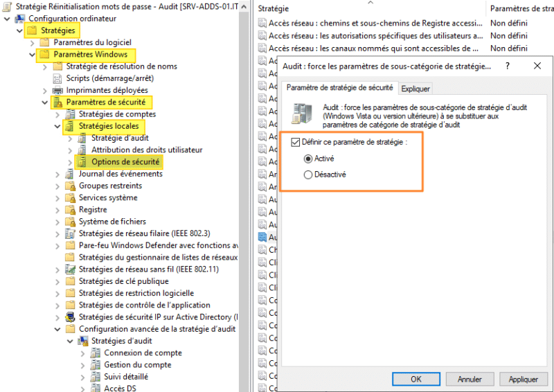This screenshot has width=554, height=392.
Task: Collapse the Paramètres de sécurité node
Action: tap(45, 102)
